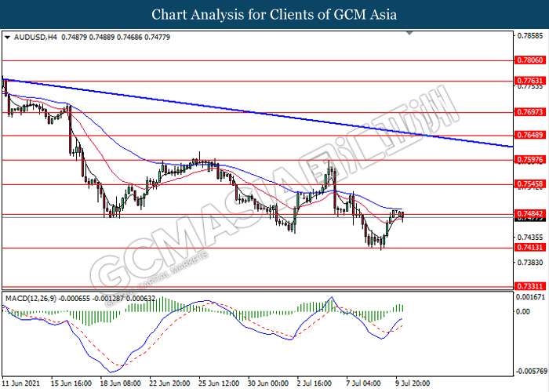Select the 0.78060 red price label

(x=530, y=60)
